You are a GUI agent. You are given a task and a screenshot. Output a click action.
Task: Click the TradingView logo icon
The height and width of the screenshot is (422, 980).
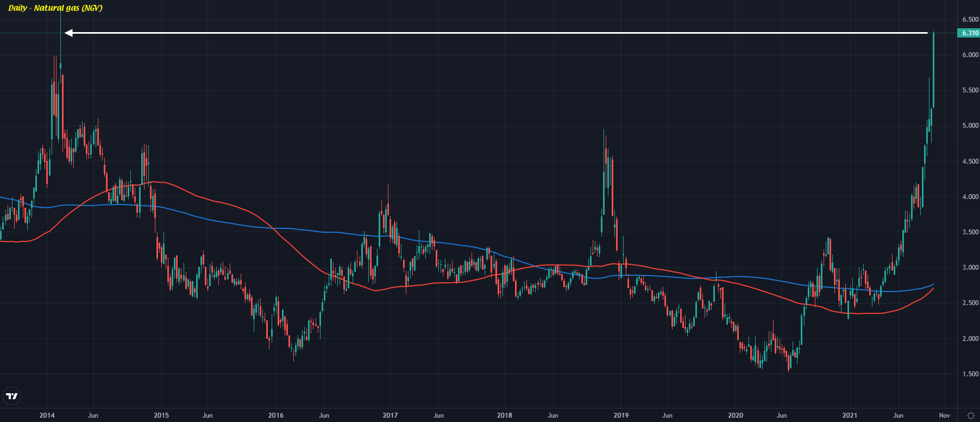(x=12, y=396)
